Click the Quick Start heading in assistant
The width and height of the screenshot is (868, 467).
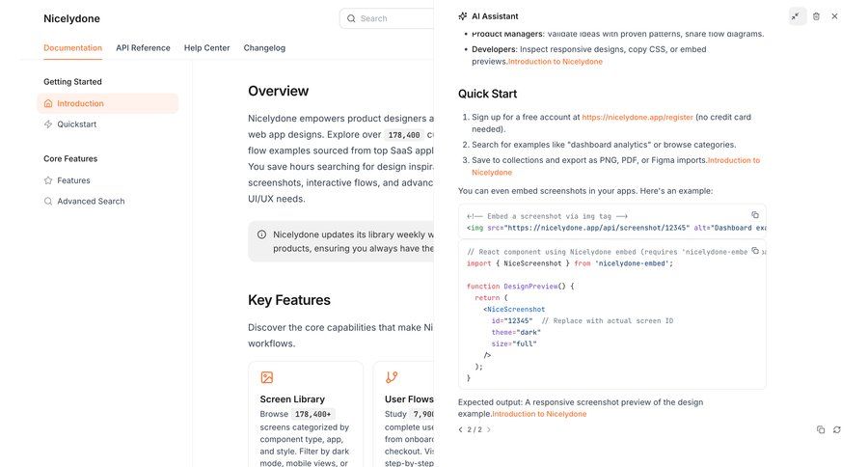pos(488,95)
